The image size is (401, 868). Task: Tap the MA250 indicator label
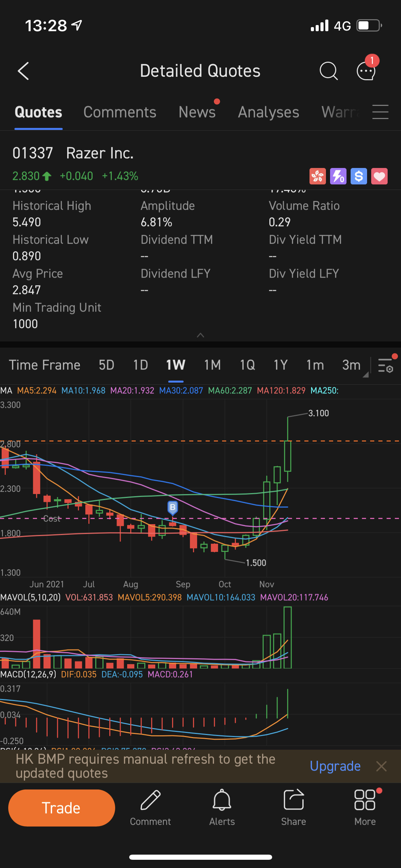(324, 390)
